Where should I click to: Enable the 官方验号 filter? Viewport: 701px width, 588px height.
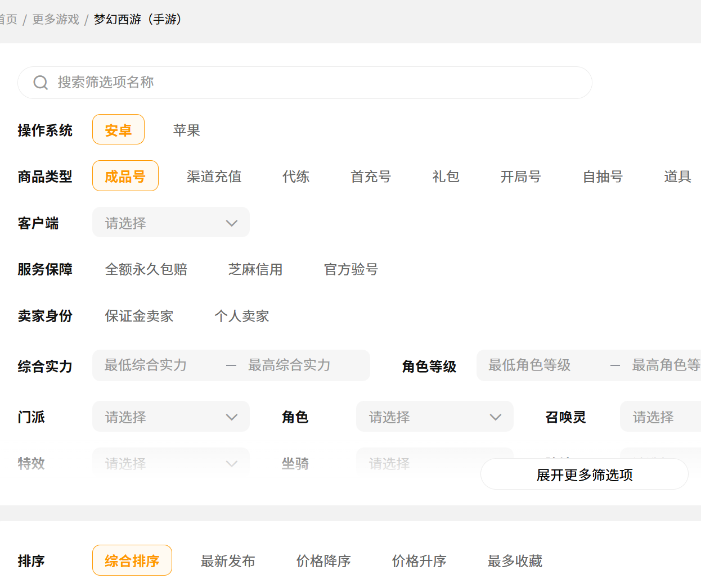350,269
